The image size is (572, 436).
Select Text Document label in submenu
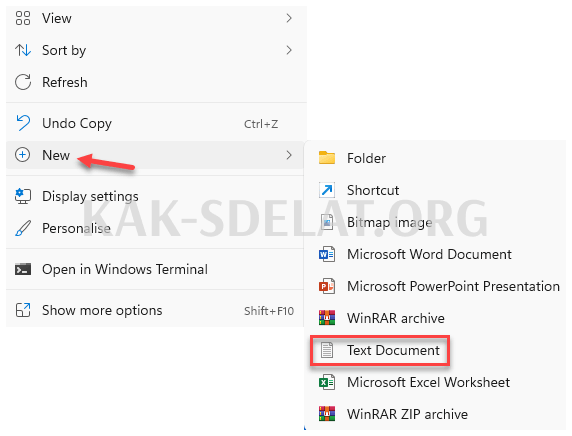[x=393, y=350]
